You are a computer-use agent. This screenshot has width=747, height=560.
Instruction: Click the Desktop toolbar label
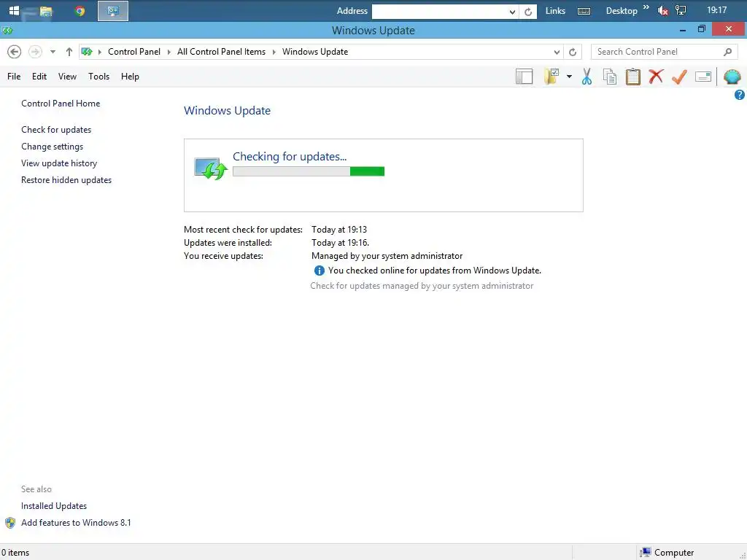pos(622,11)
